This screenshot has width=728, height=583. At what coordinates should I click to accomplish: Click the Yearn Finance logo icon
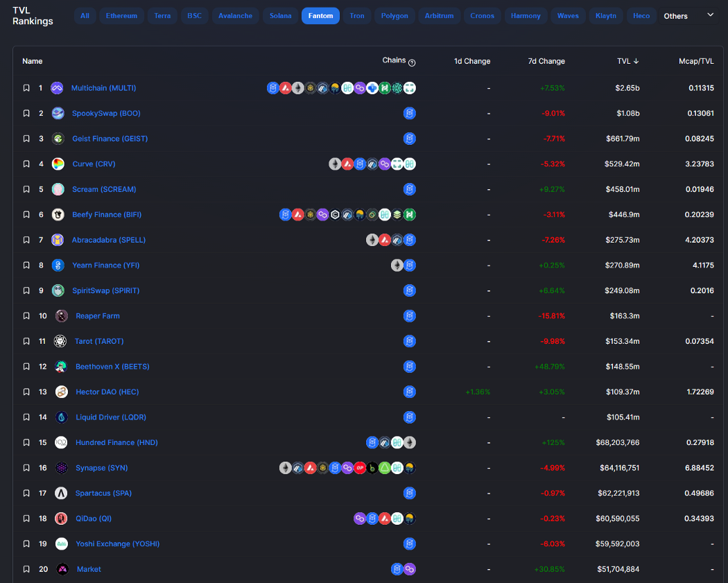coord(58,266)
